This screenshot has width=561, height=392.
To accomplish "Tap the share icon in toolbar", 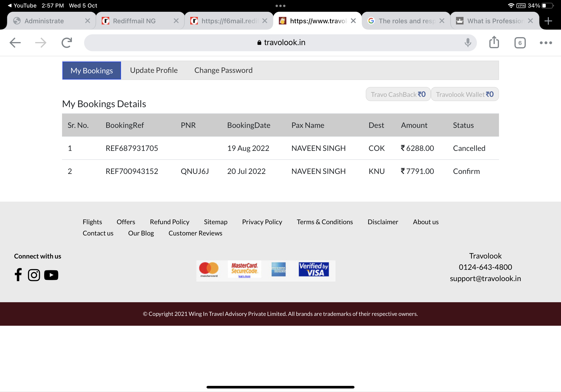I will [x=494, y=43].
